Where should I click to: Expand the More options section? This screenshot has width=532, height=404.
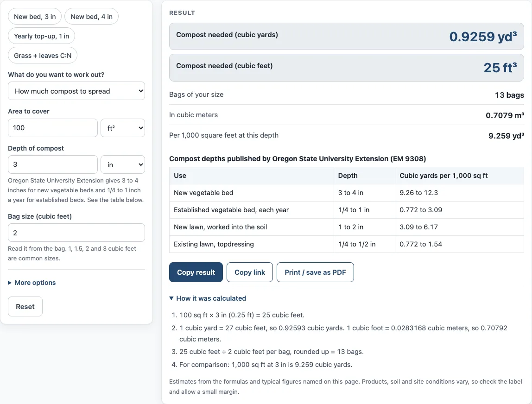pyautogui.click(x=32, y=283)
